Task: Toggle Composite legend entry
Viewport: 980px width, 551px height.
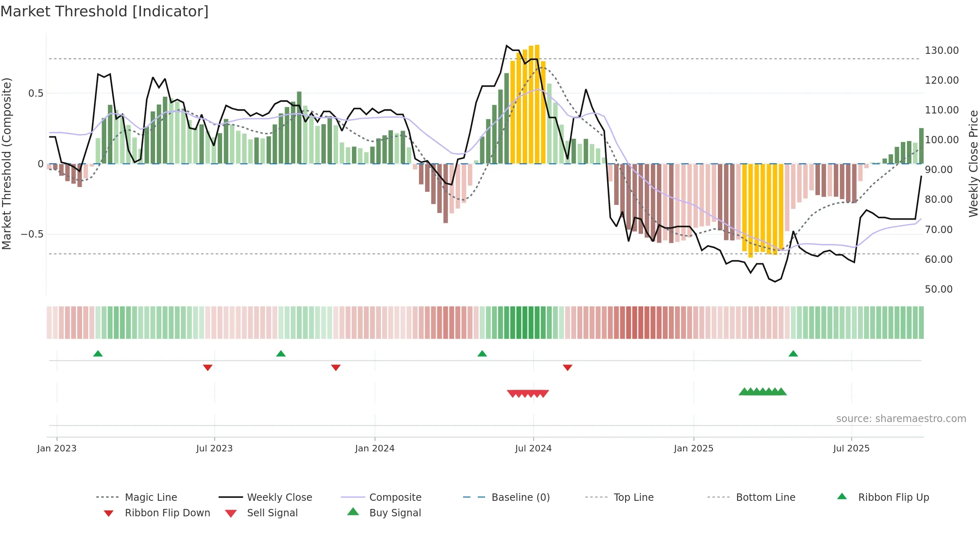Action: coord(381,497)
